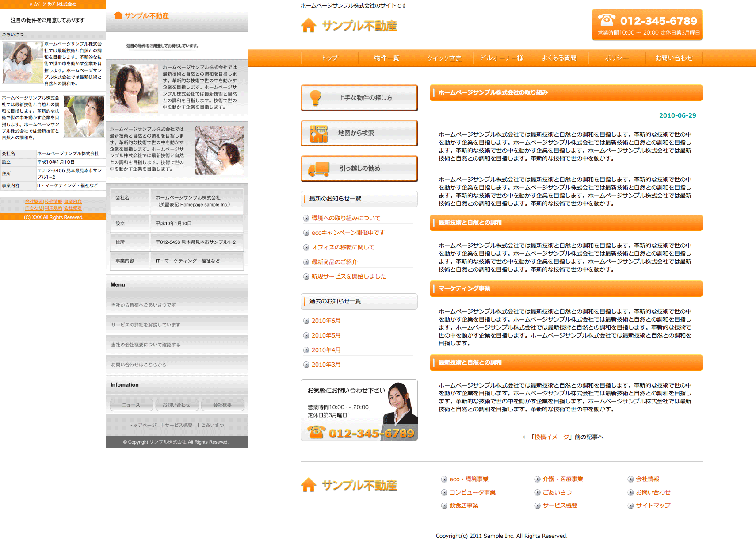This screenshot has width=756, height=541.
Task: Click the lightbulb icon for property search tips
Action: pyautogui.click(x=315, y=98)
